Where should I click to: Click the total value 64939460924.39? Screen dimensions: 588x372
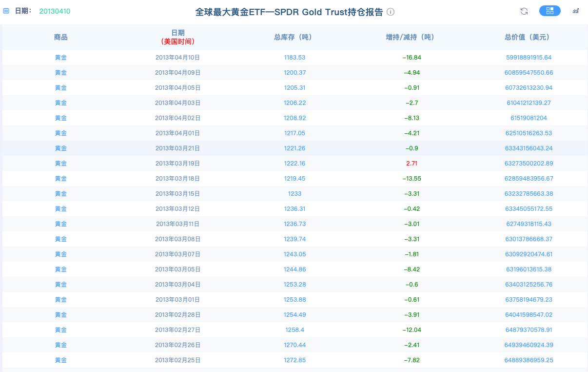click(x=529, y=345)
